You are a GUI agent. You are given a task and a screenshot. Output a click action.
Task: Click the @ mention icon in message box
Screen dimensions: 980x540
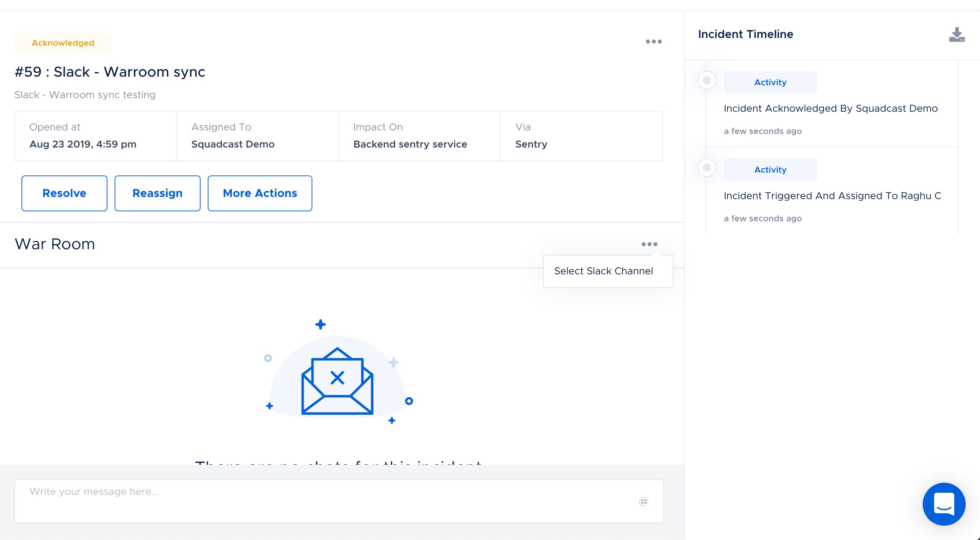pyautogui.click(x=643, y=502)
